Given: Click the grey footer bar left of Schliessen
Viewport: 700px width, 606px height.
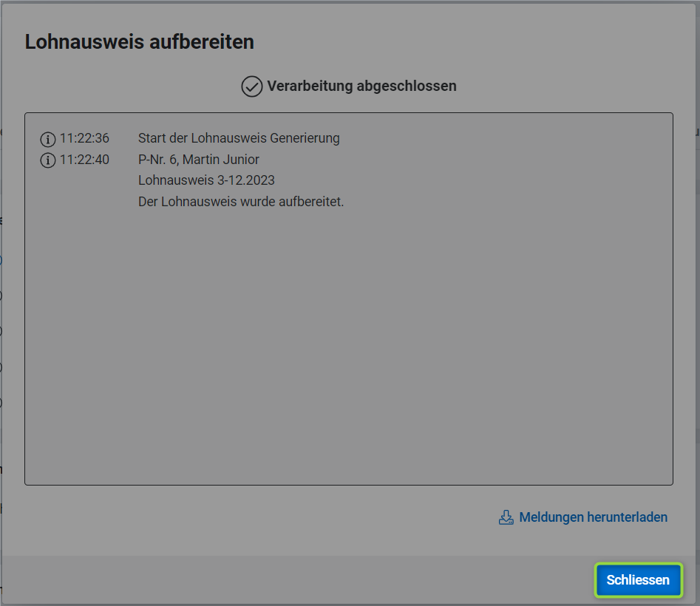Looking at the screenshot, I should pos(296,580).
